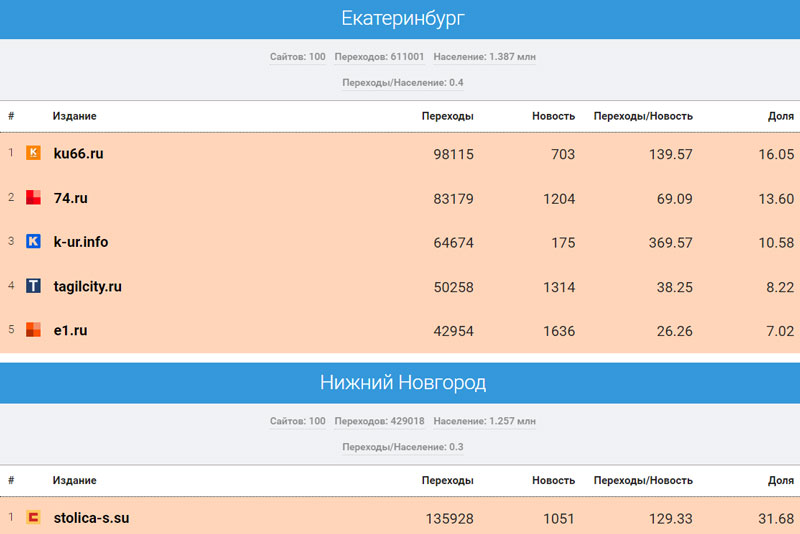
Task: Open the 74.ru site link
Action: coord(70,198)
